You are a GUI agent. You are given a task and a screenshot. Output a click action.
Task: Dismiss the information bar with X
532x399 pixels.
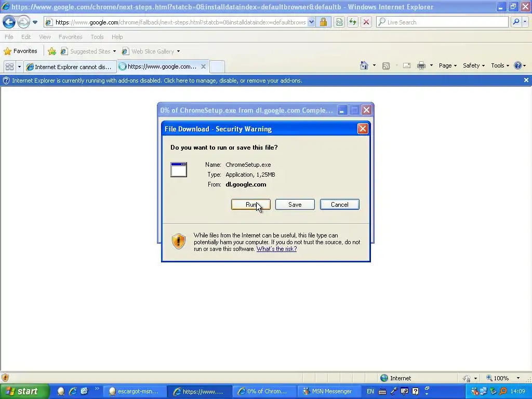point(526,81)
